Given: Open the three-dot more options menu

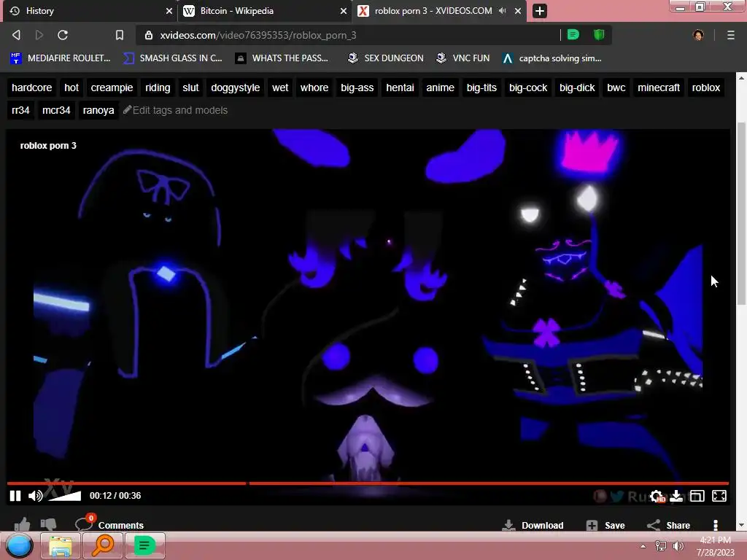Looking at the screenshot, I should [716, 525].
